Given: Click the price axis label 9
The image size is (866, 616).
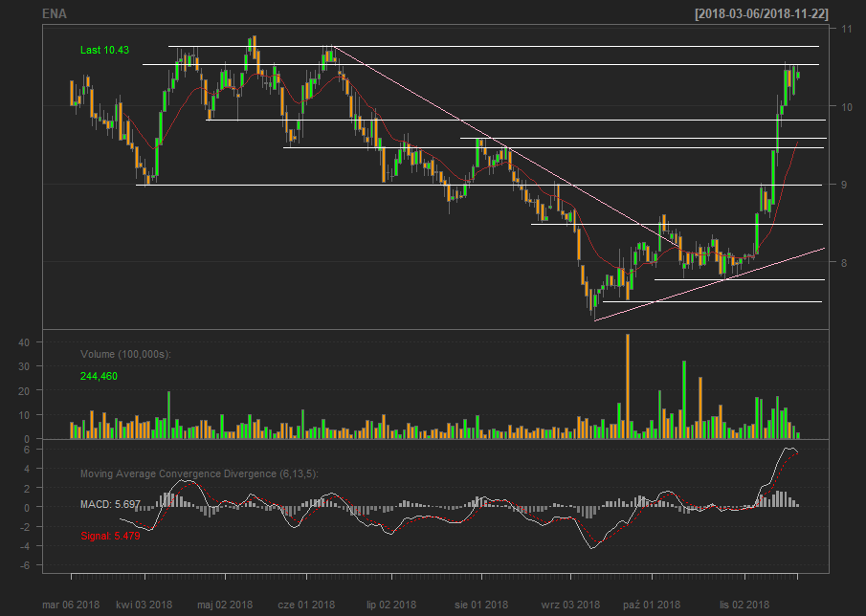Looking at the screenshot, I should [844, 185].
